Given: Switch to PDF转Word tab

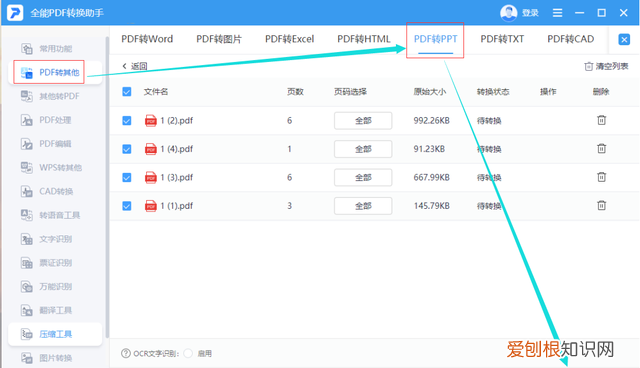Looking at the screenshot, I should [147, 39].
